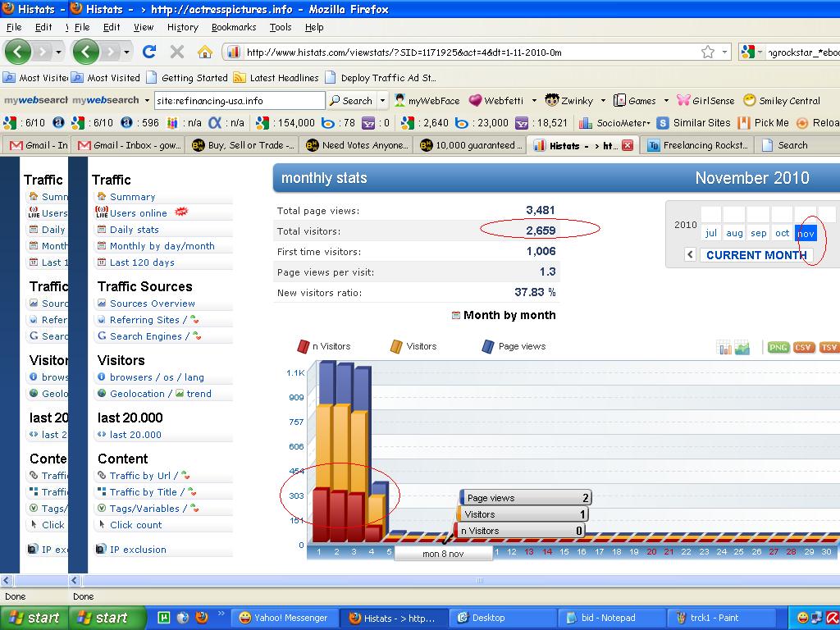Bookmark this page with the star icon
The width and height of the screenshot is (840, 630).
pyautogui.click(x=708, y=52)
